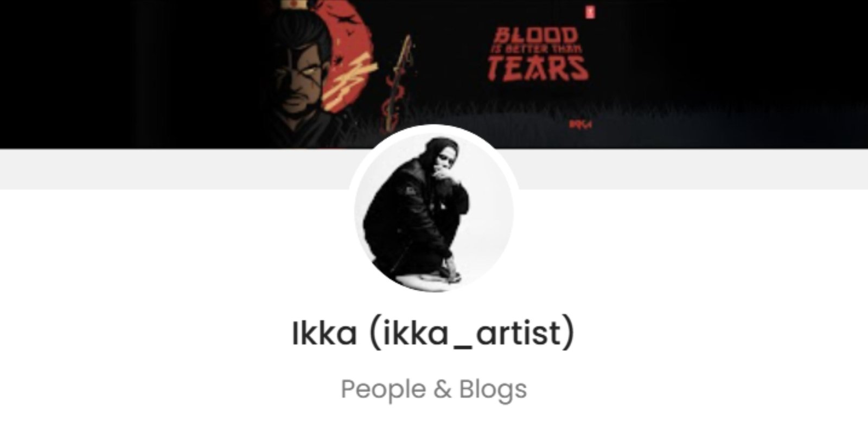Screen dimensions: 868x434
Task: Click the small red IKKA logo in banner
Action: 579,124
